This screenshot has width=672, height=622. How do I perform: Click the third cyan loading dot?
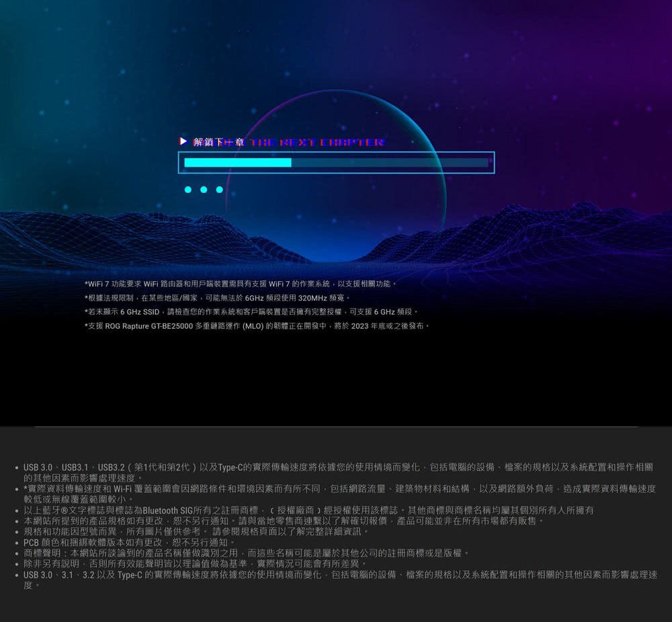pos(219,190)
